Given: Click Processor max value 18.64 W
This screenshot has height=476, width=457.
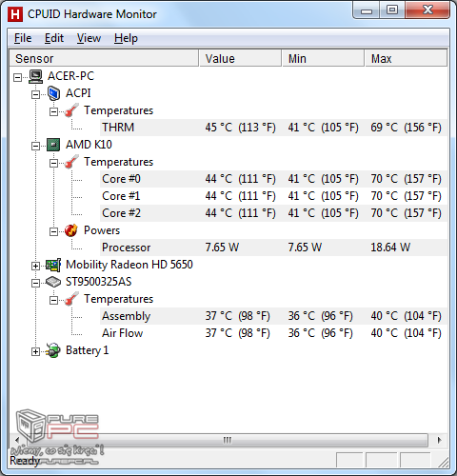Looking at the screenshot, I should (390, 248).
